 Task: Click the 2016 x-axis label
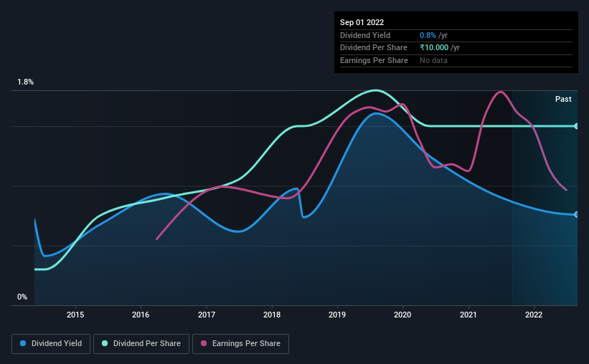141,315
